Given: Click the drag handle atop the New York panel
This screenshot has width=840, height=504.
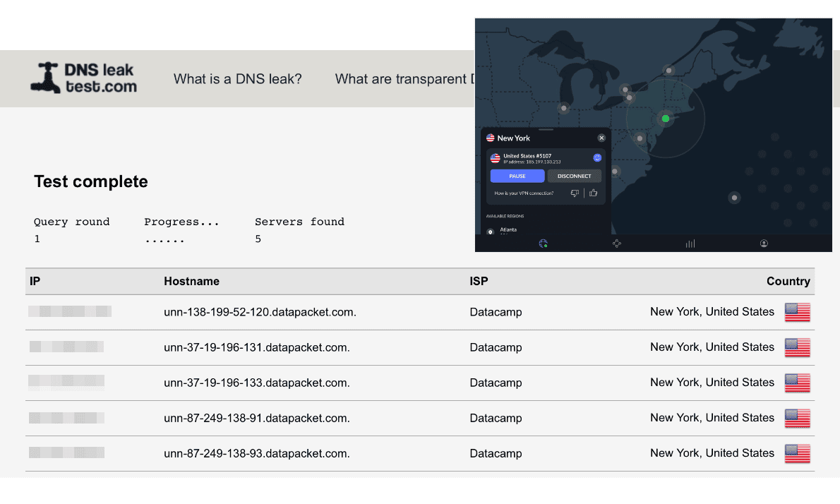Looking at the screenshot, I should click(546, 130).
